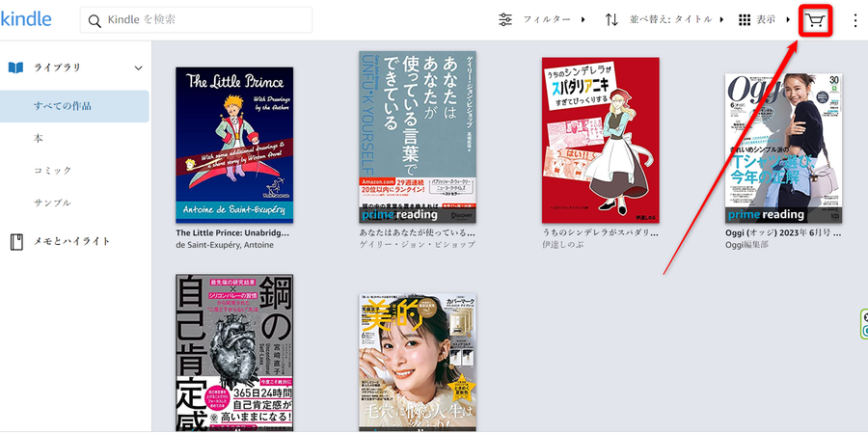Collapse the ライブラリ chevron
The height and width of the screenshot is (433, 868).
coord(138,68)
